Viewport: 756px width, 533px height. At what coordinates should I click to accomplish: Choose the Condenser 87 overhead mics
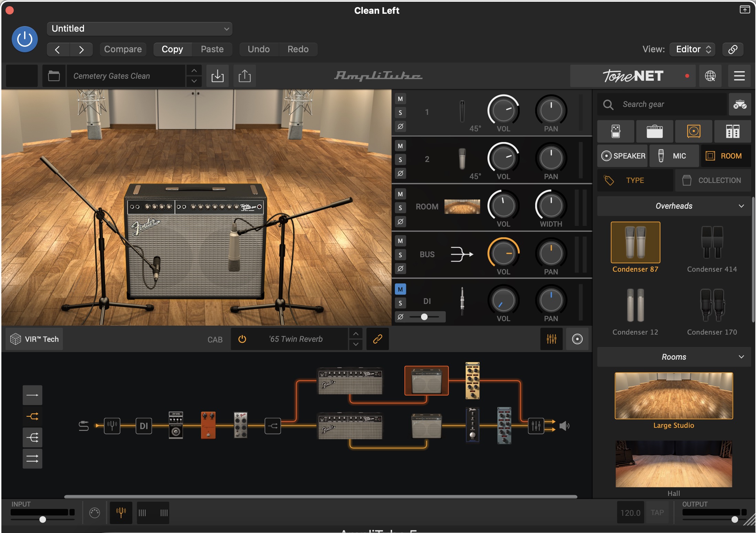point(635,248)
